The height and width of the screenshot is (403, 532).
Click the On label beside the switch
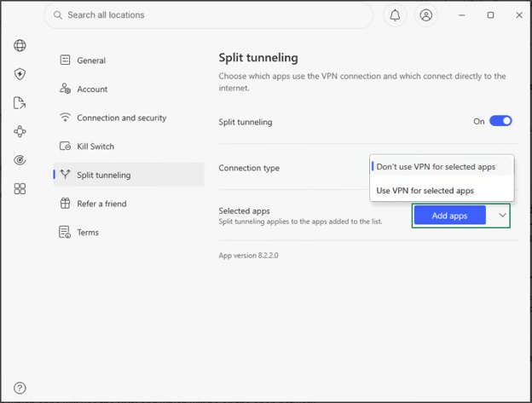(479, 121)
